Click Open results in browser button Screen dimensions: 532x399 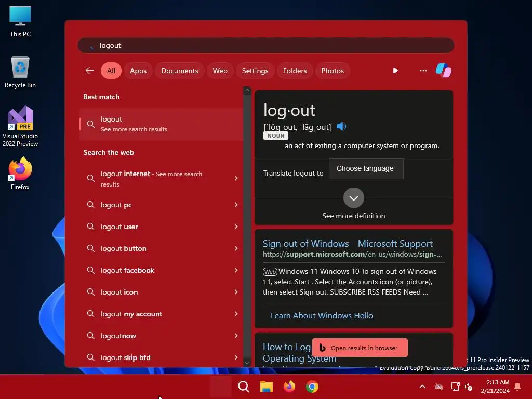360,348
